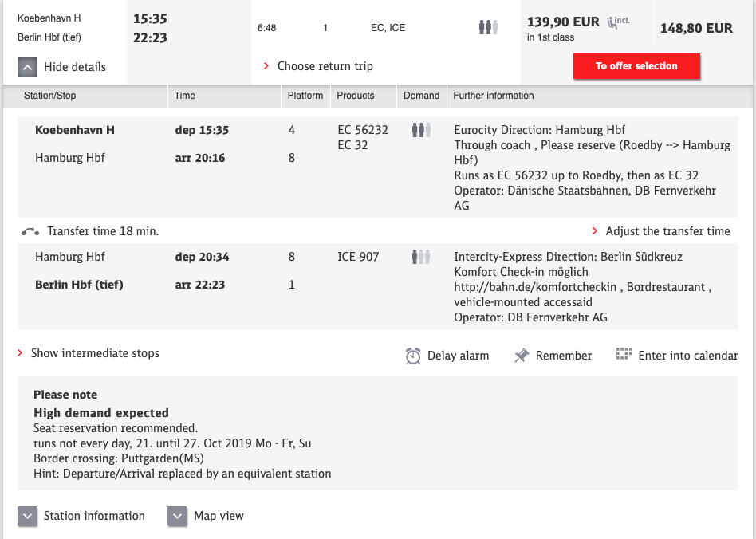The image size is (756, 539).
Task: Expand the Station information section
Action: click(x=28, y=516)
